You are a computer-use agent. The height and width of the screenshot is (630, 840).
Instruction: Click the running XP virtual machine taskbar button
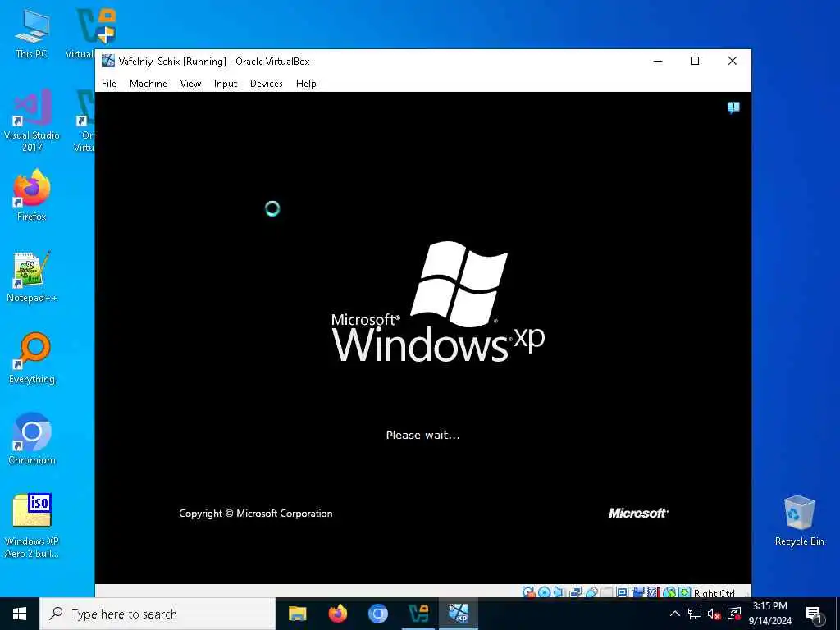click(x=458, y=614)
